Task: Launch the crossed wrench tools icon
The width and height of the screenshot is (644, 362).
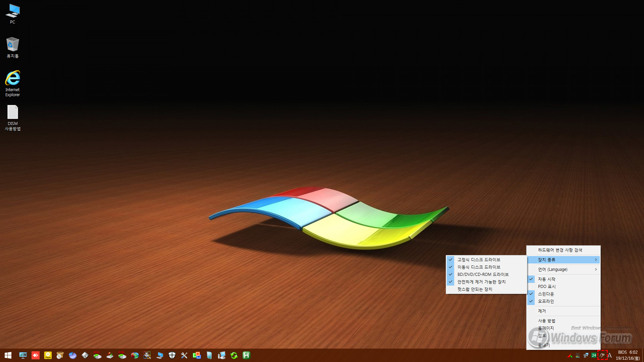Action: tap(184, 355)
